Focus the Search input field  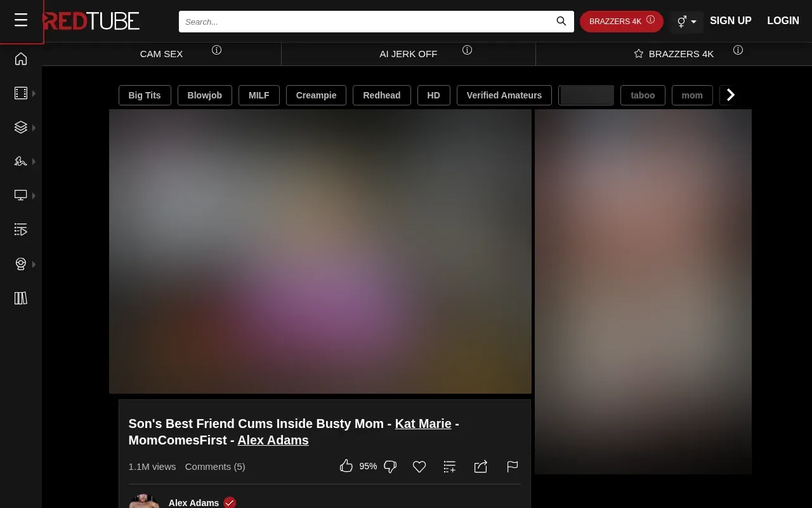(x=376, y=22)
